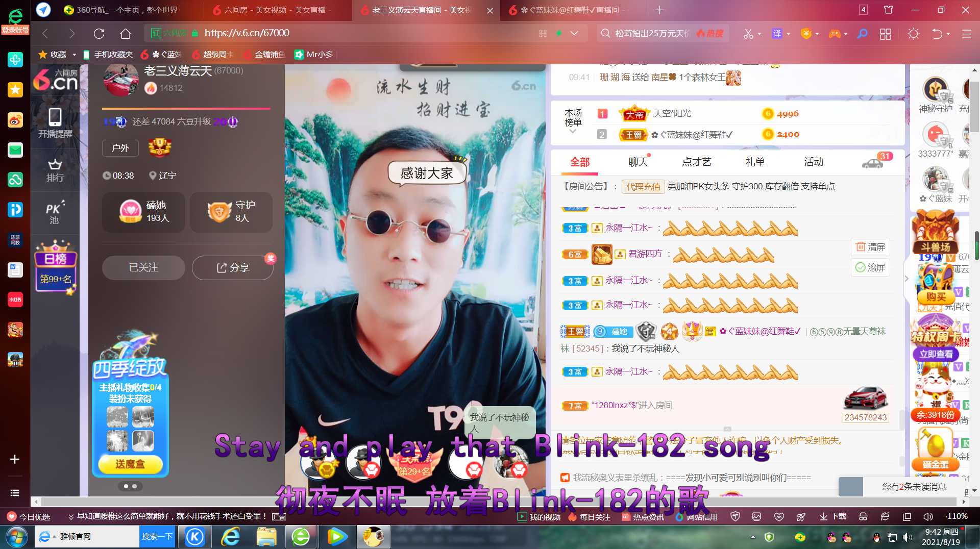Image resolution: width=980 pixels, height=549 pixels.
Task: Open a new browser tab
Action: (x=659, y=10)
